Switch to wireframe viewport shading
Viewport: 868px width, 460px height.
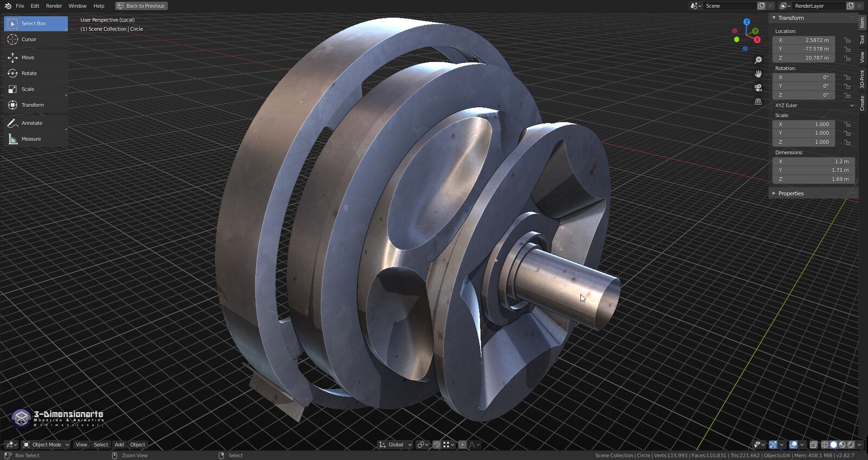[x=825, y=444]
